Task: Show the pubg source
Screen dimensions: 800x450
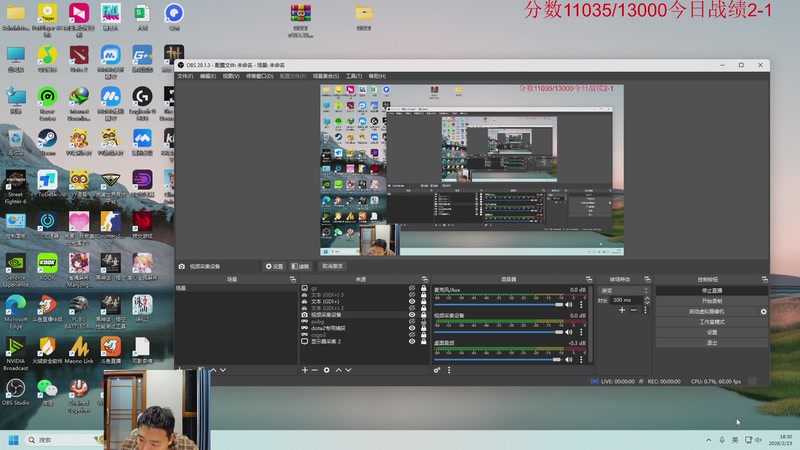Action: [412, 321]
